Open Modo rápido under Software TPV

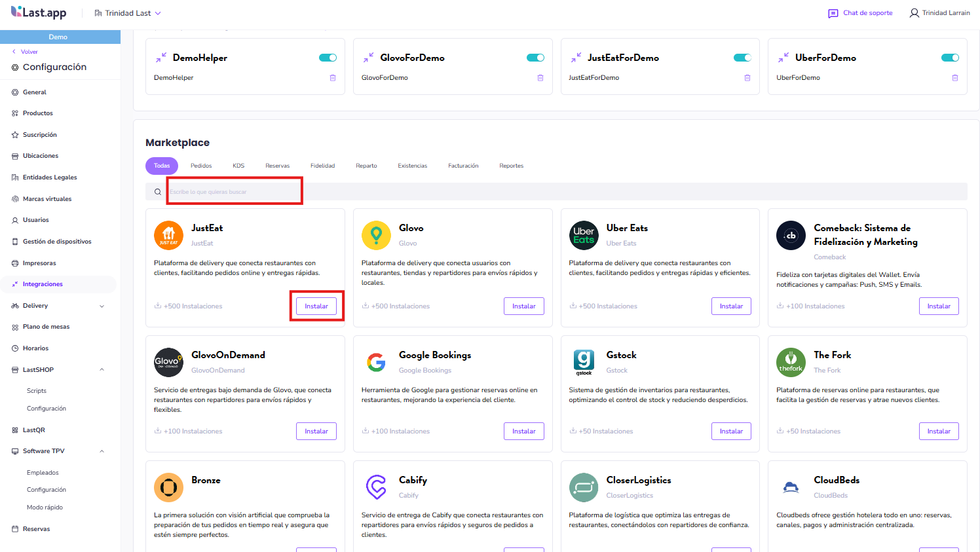(45, 507)
